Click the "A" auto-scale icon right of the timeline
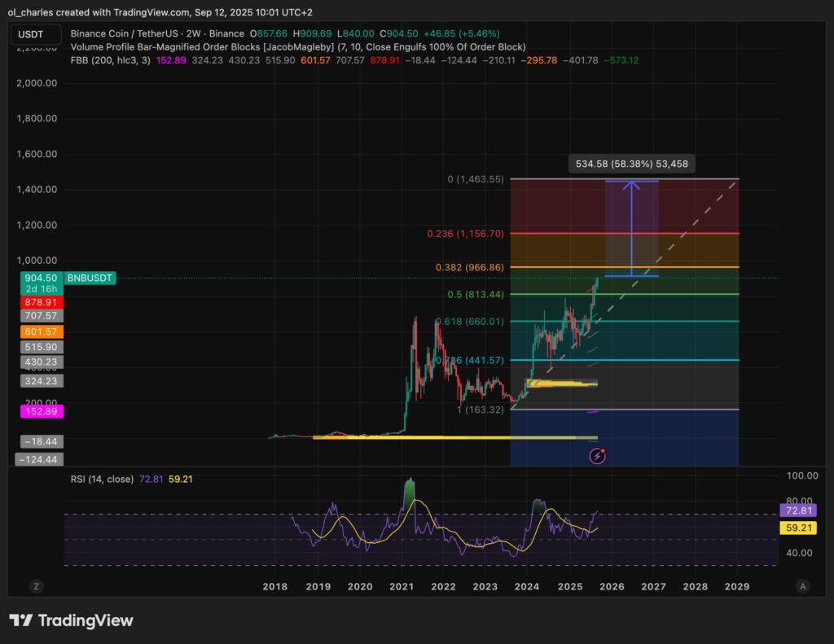The image size is (834, 644). [801, 585]
